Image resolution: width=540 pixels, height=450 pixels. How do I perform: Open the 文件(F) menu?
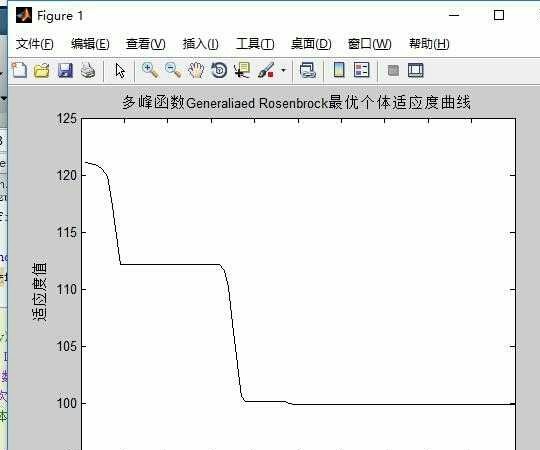point(34,44)
